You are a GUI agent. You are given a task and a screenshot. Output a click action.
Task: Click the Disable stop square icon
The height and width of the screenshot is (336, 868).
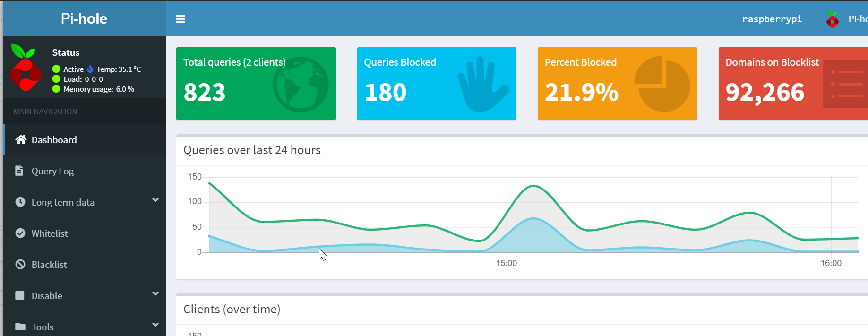[20, 296]
